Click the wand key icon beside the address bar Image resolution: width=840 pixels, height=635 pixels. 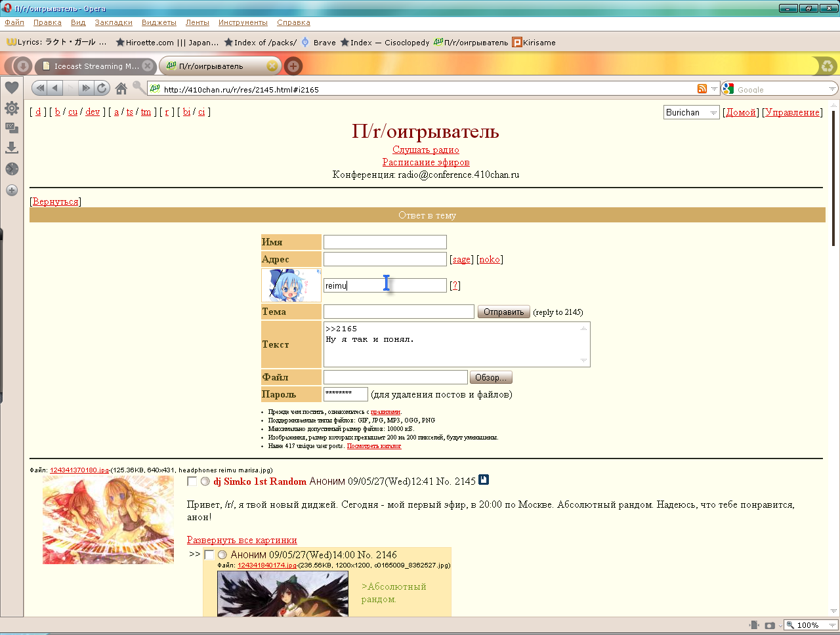tap(138, 87)
